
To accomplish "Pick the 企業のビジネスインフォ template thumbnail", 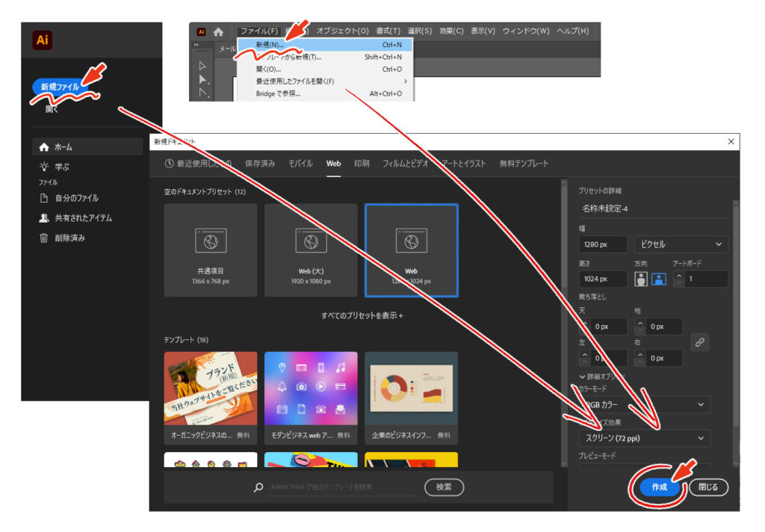I will [x=412, y=389].
